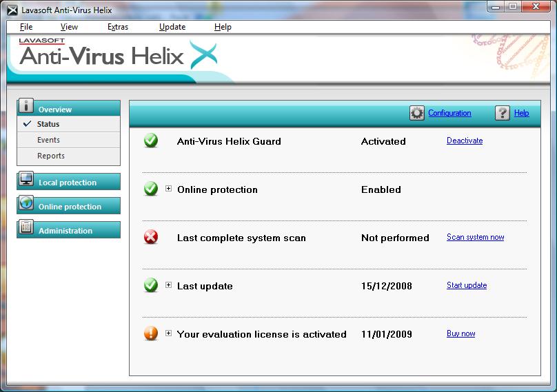This screenshot has height=392, width=557.
Task: Click the Scan system now link
Action: [x=475, y=237]
